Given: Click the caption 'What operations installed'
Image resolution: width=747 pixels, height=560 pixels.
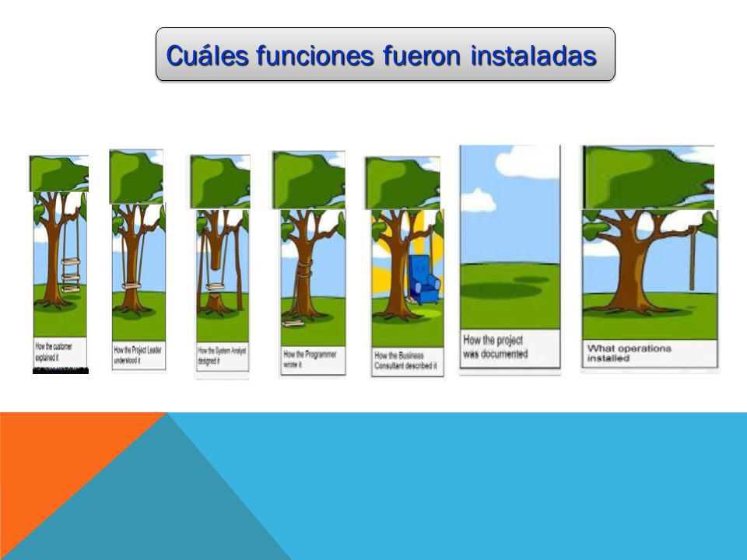Looking at the screenshot, I should [x=629, y=353].
